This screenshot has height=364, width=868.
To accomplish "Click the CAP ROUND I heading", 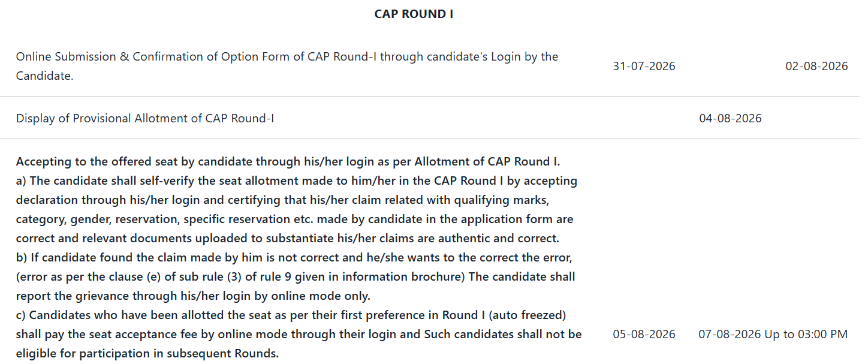I will tap(414, 14).
